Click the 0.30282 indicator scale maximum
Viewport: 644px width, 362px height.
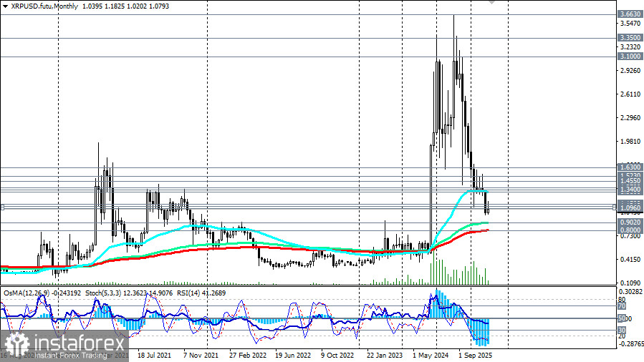coord(631,291)
